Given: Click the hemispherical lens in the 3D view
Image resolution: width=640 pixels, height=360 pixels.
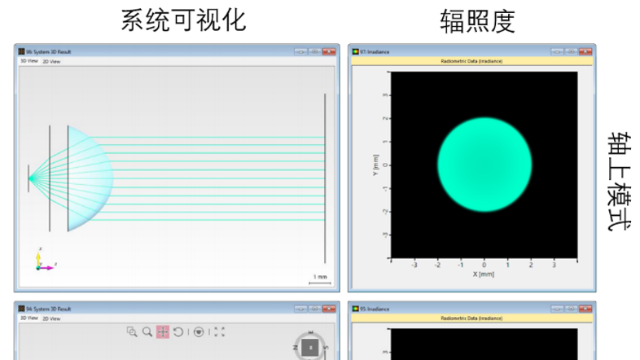Looking at the screenshot, I should [90, 178].
